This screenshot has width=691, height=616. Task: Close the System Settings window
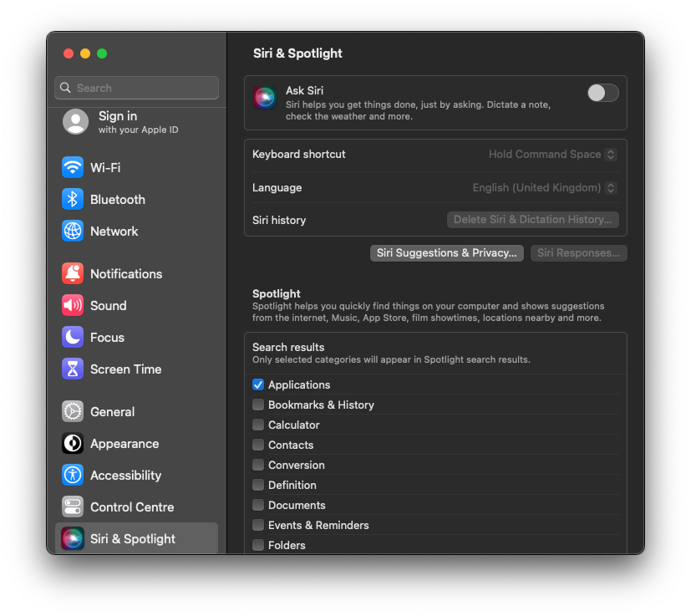[x=69, y=53]
